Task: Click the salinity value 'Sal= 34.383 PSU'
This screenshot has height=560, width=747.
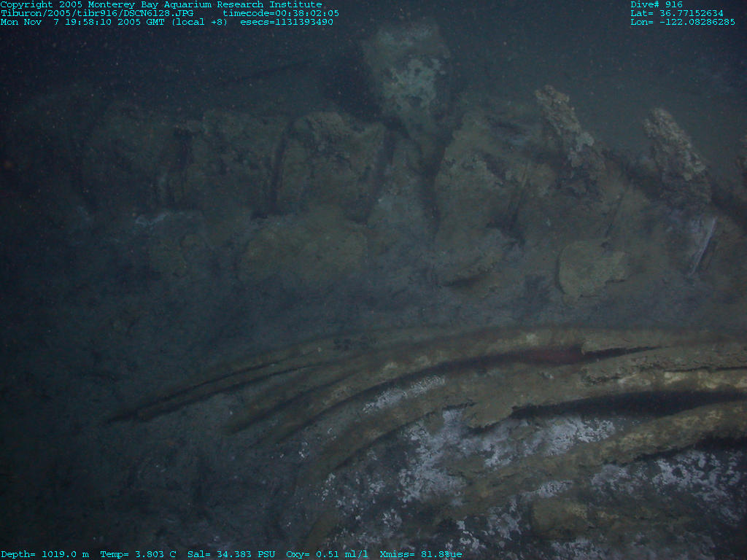Action: pyautogui.click(x=231, y=554)
